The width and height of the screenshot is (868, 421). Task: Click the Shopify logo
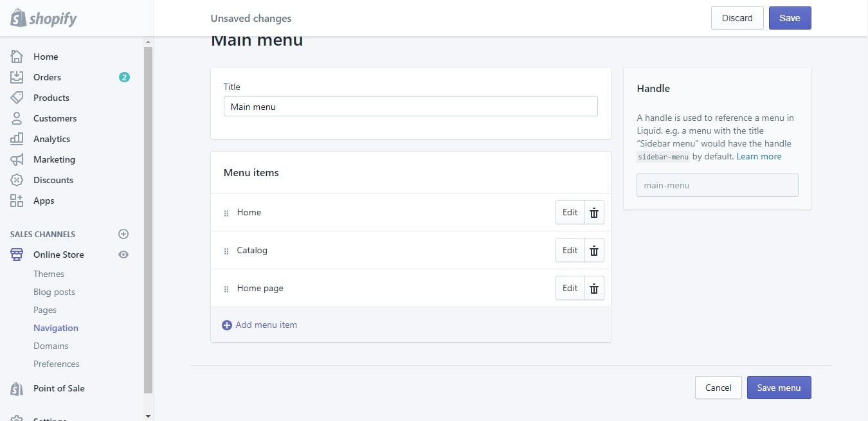point(44,18)
